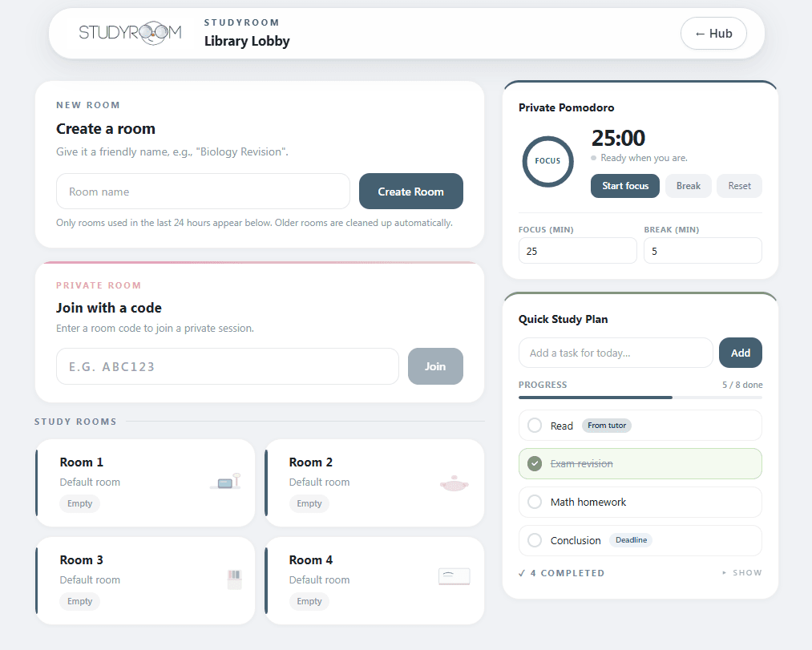Click the STUDY ROOMS section label
Screen dimensions: 812x650
click(75, 422)
